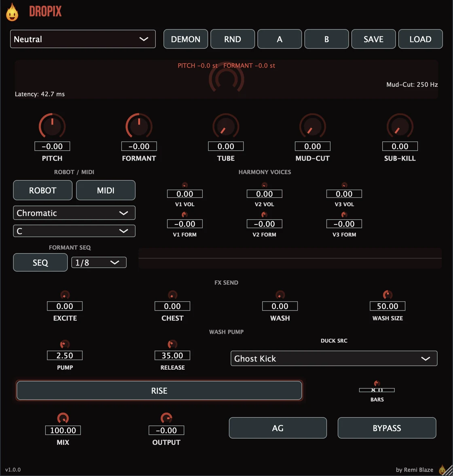The image size is (453, 476).
Task: Click the 'by Remi Blaze' credit text
Action: point(415,470)
